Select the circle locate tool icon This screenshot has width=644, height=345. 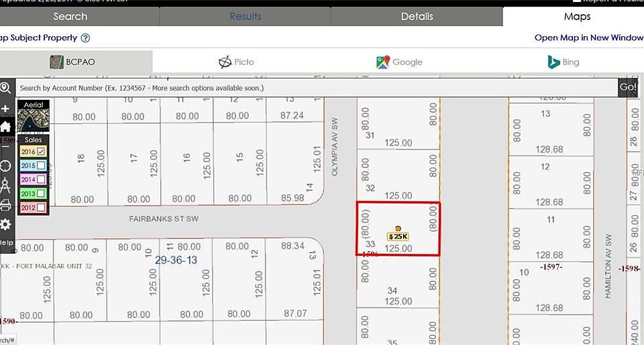point(5,165)
